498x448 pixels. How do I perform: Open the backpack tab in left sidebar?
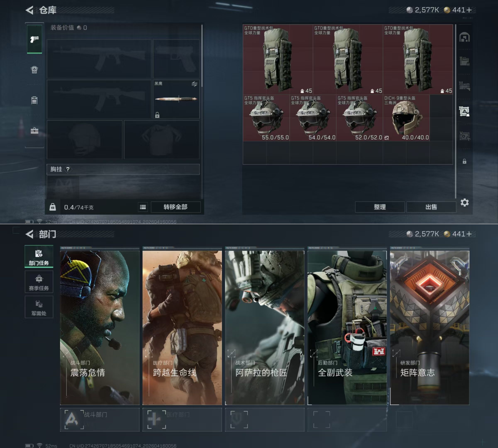click(x=34, y=70)
